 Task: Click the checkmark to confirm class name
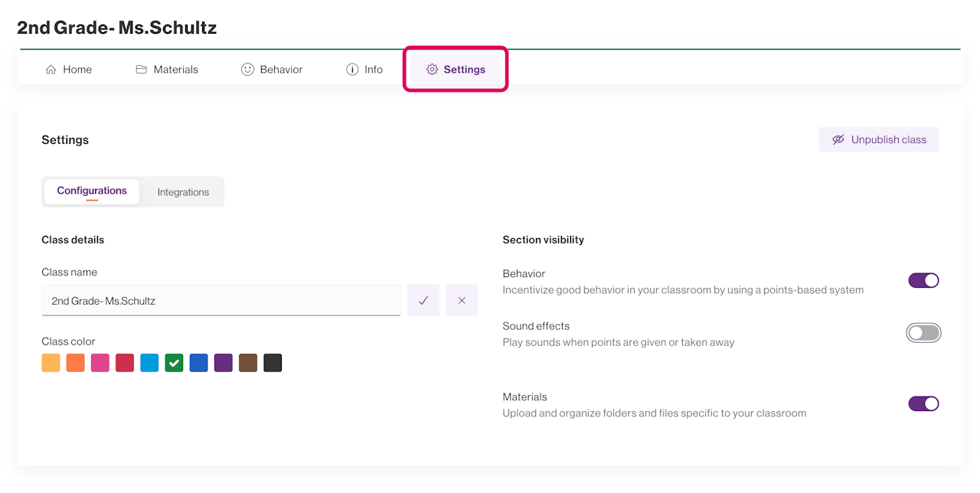[423, 301]
